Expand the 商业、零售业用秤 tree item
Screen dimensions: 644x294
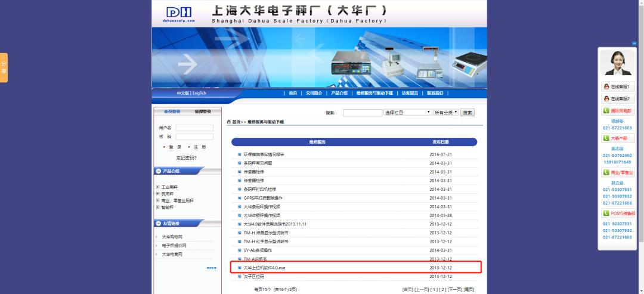(x=157, y=200)
